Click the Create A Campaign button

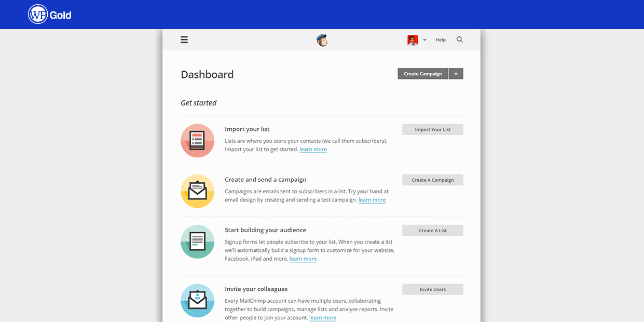pos(432,180)
